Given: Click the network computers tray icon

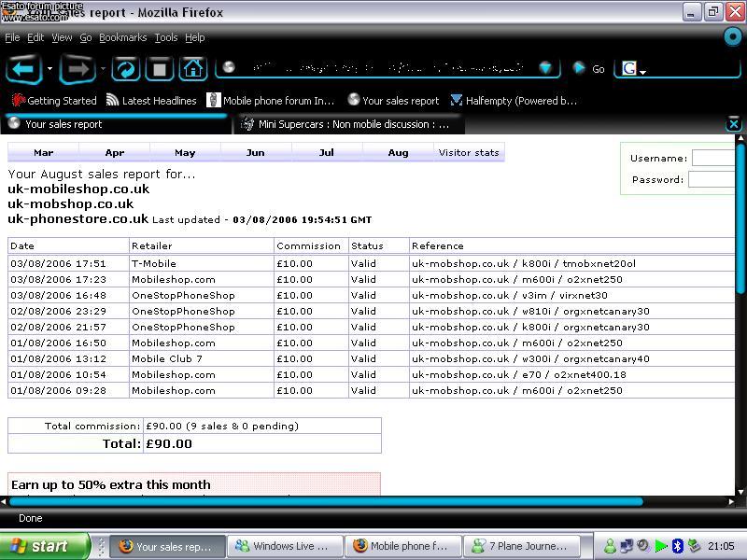Looking at the screenshot, I should click(x=626, y=546).
